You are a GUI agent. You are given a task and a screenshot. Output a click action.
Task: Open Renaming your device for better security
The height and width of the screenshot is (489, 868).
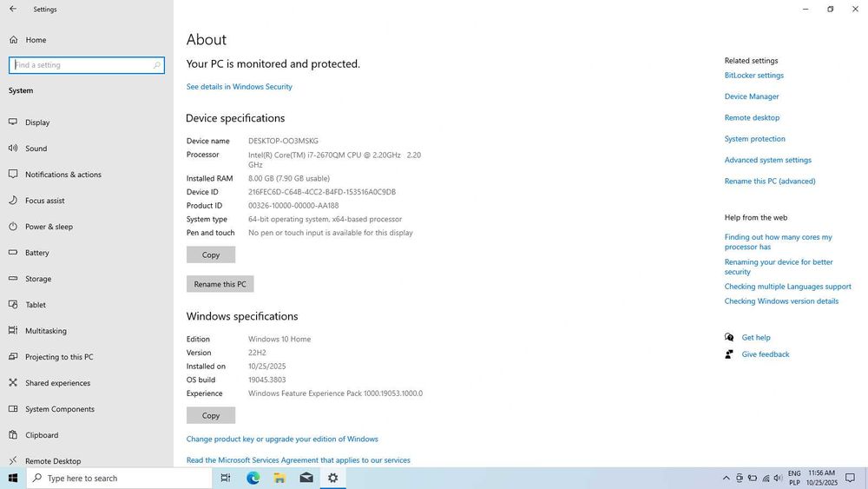pyautogui.click(x=779, y=267)
